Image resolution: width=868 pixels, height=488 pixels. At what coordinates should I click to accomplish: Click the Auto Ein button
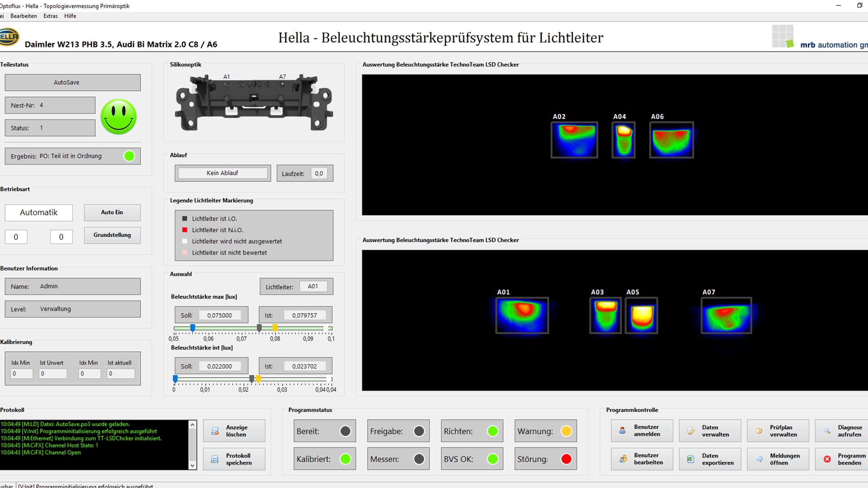point(112,212)
